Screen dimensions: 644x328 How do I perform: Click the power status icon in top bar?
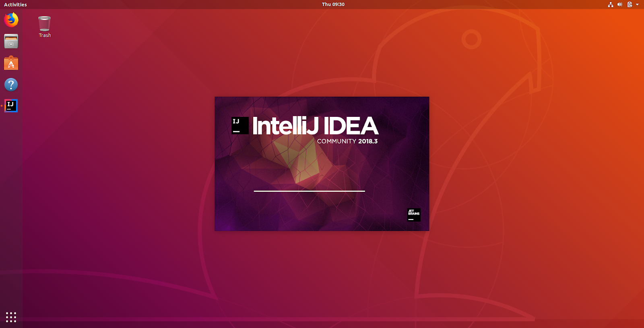[630, 4]
